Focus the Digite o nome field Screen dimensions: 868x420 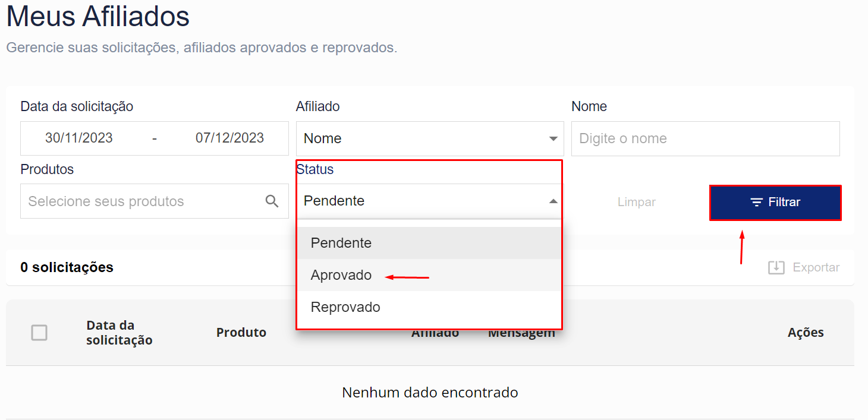705,138
